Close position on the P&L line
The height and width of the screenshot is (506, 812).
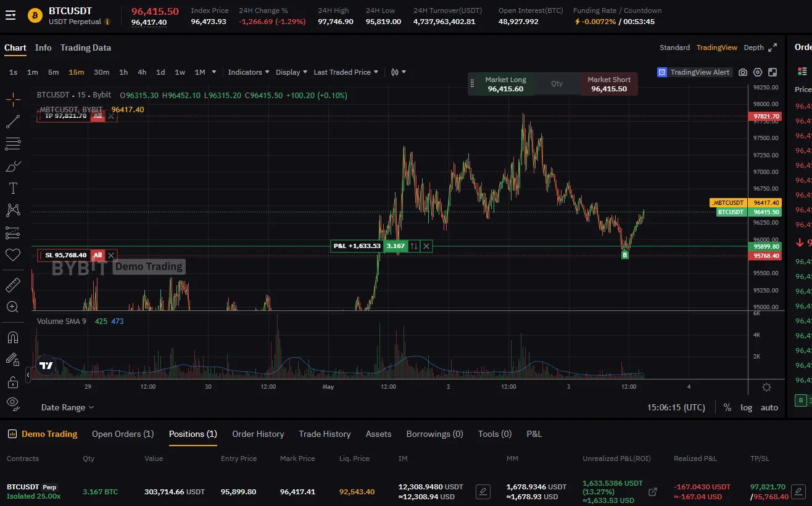(426, 246)
